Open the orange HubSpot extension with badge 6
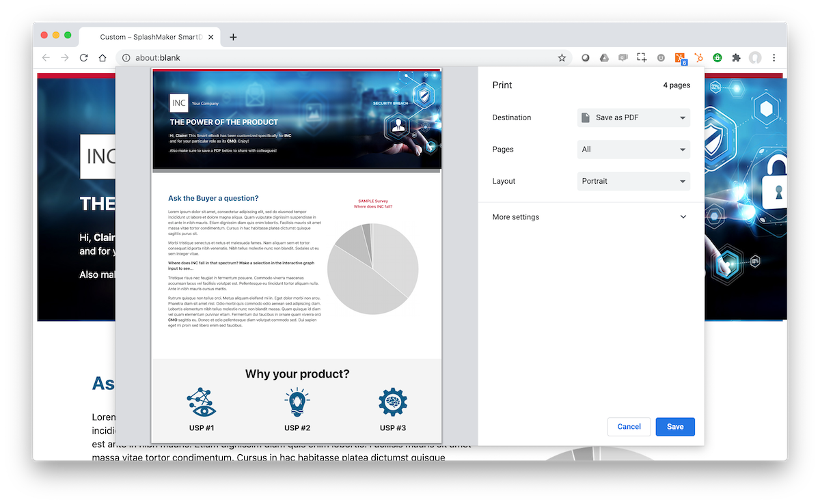820x504 pixels. click(x=681, y=59)
